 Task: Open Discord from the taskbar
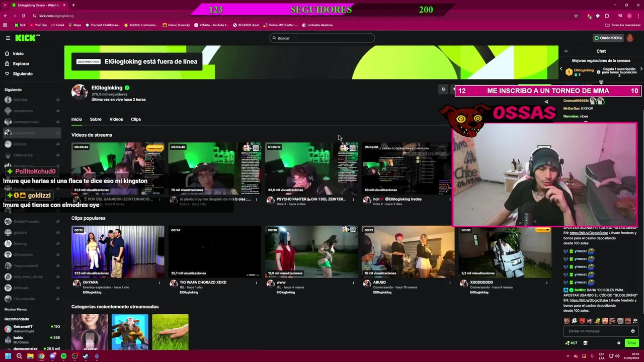coord(52,356)
